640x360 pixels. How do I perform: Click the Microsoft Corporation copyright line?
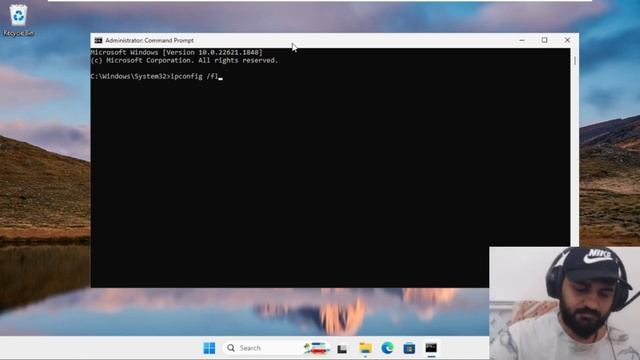coord(184,60)
